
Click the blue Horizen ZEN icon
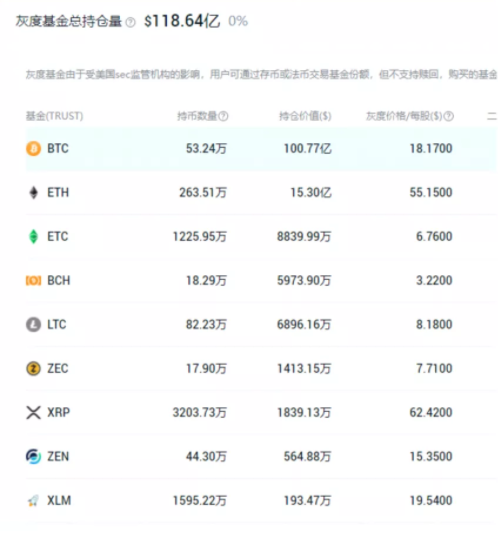[33, 457]
